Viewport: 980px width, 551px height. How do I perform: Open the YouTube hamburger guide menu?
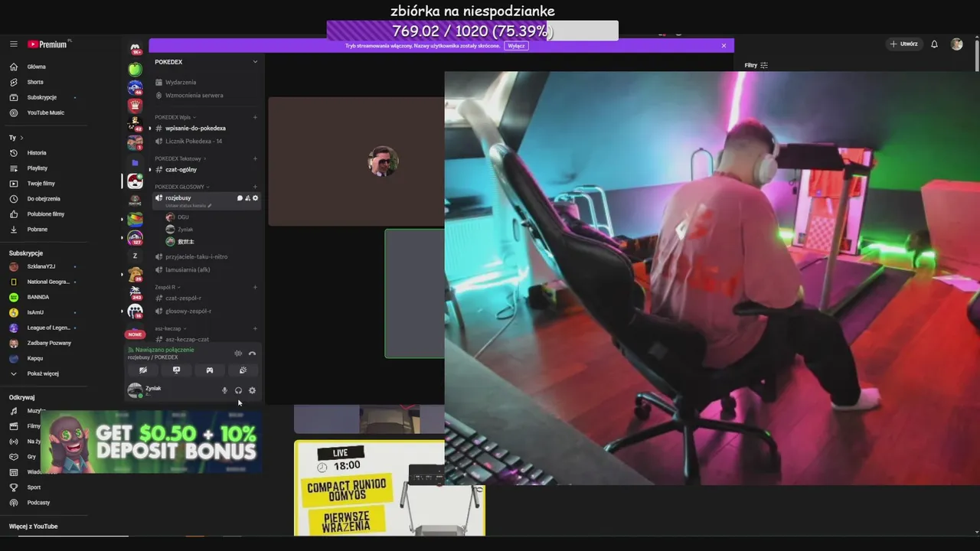13,44
